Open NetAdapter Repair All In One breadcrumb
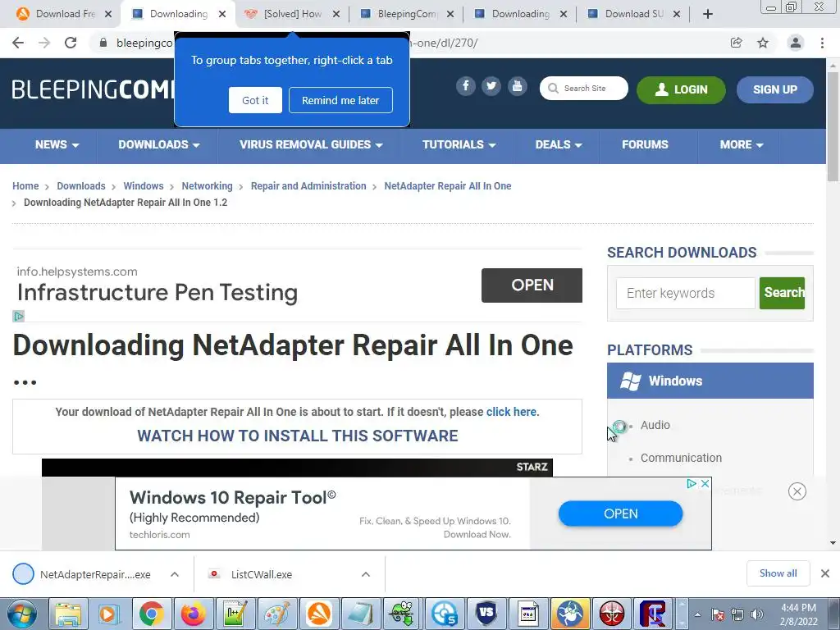This screenshot has width=840, height=630. (448, 186)
